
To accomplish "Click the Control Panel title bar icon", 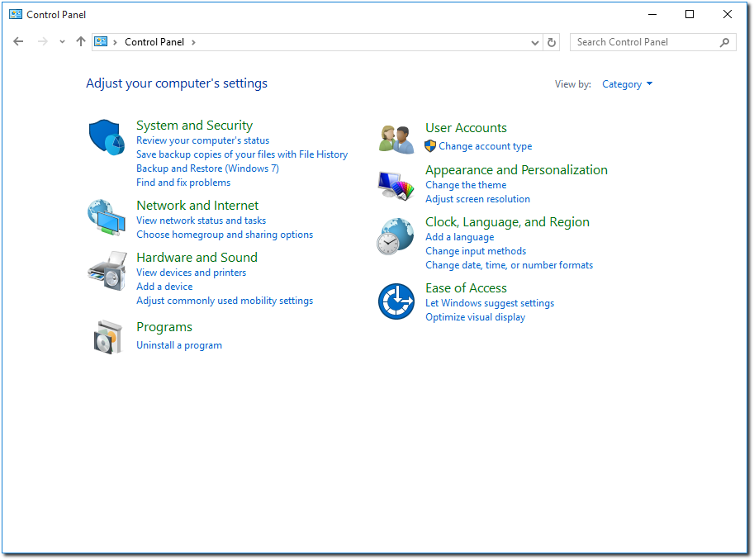I will click(x=16, y=14).
